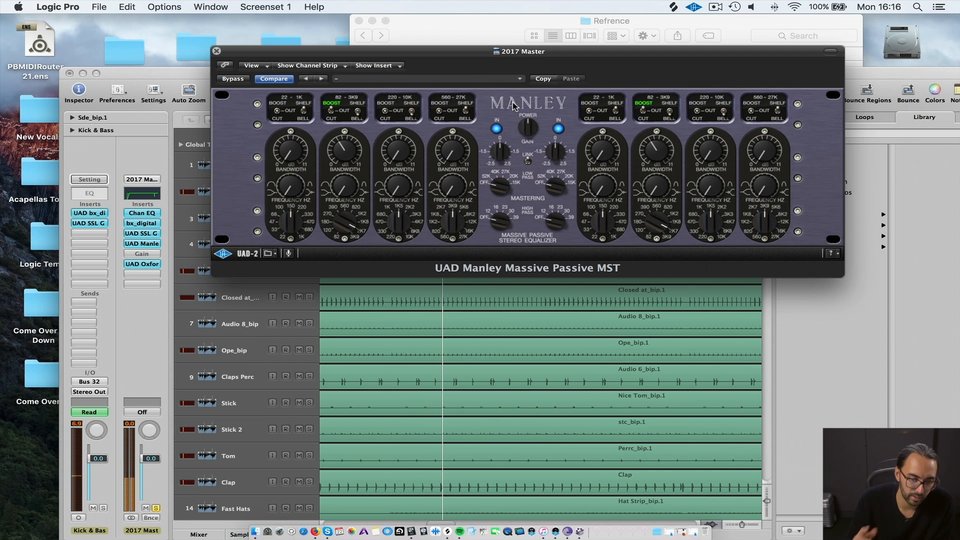Click the Stereo Out output slot
Screen dimensions: 960x540
(89, 391)
